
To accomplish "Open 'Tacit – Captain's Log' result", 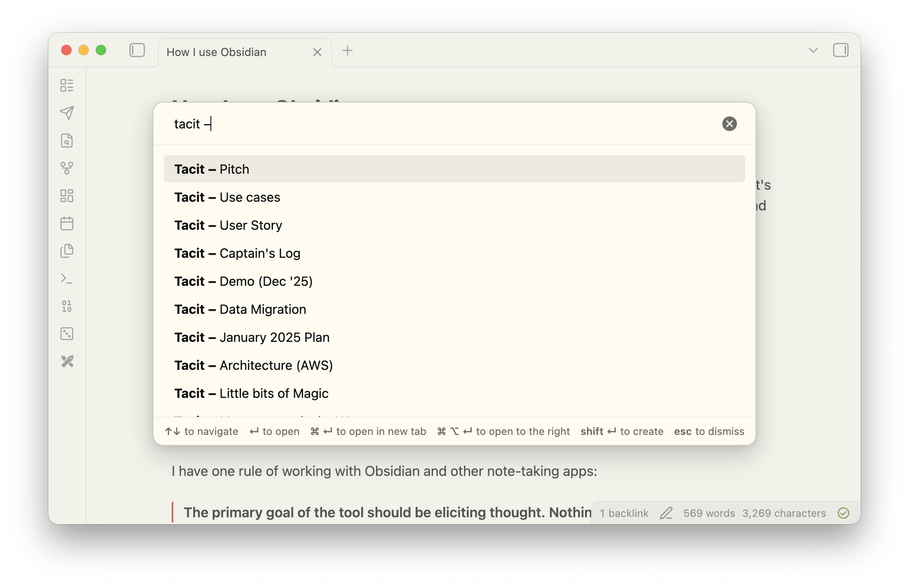I will pos(237,253).
